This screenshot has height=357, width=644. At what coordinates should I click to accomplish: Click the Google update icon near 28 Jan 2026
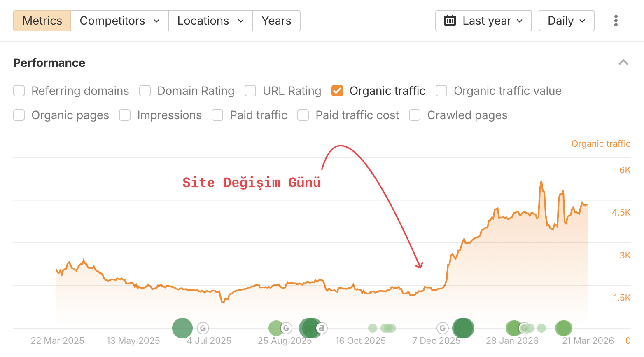coord(524,328)
